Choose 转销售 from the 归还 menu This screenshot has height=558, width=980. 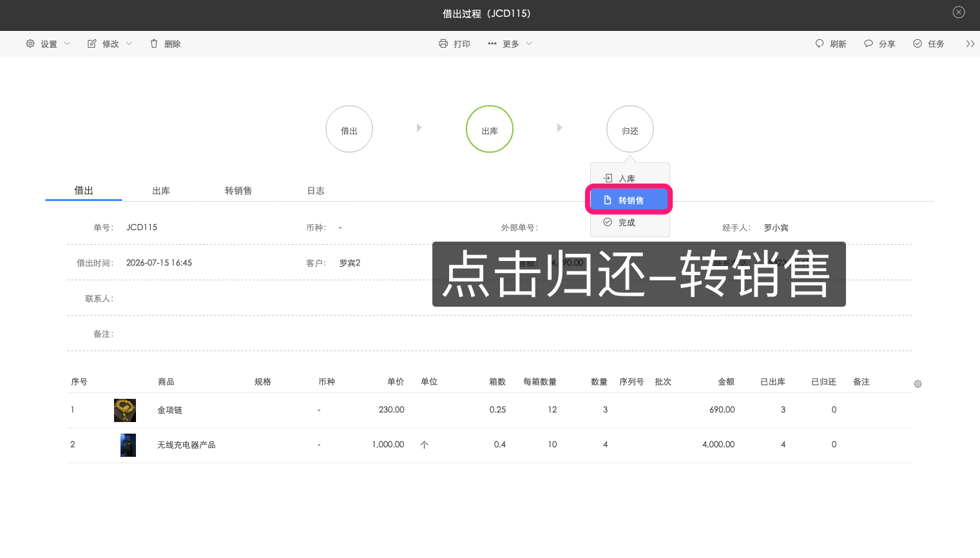629,200
